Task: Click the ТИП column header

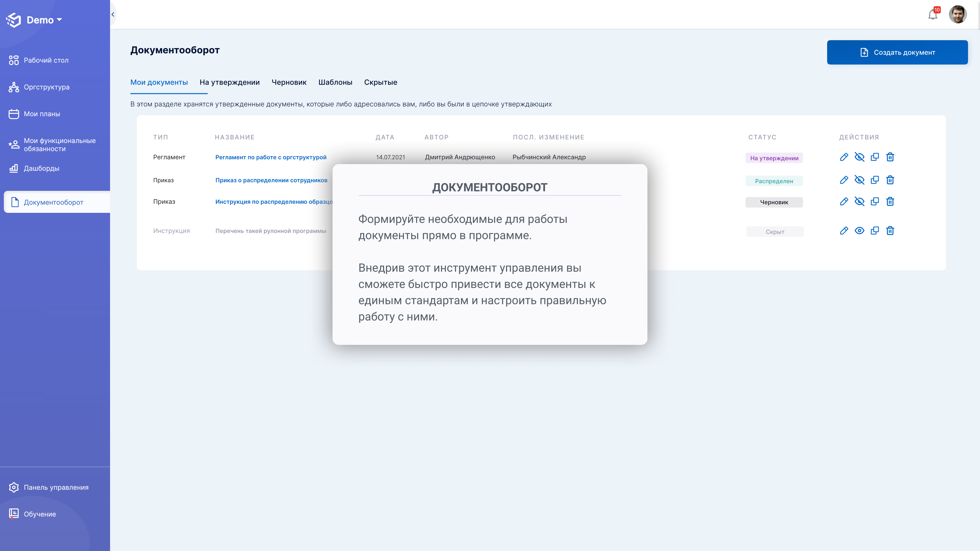Action: 160,137
